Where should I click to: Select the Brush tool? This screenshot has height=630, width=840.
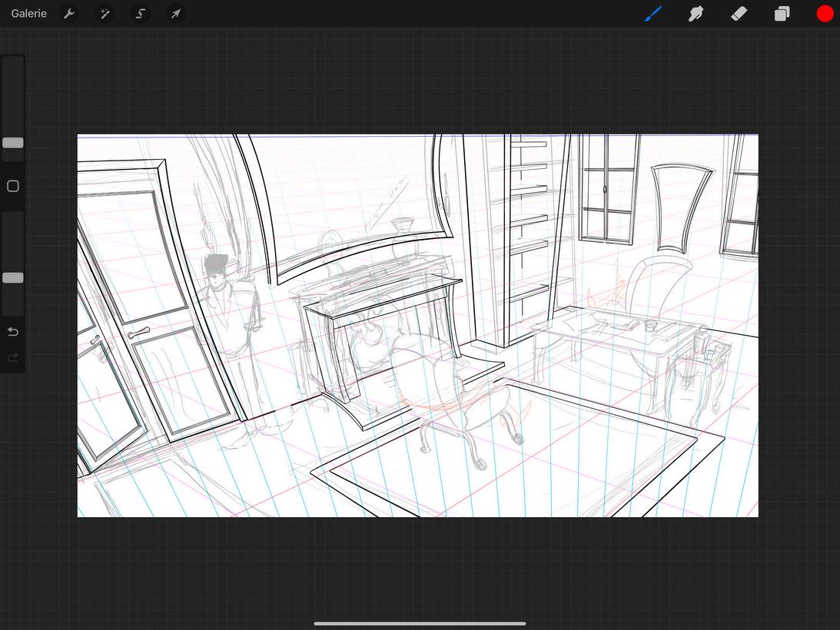[653, 13]
